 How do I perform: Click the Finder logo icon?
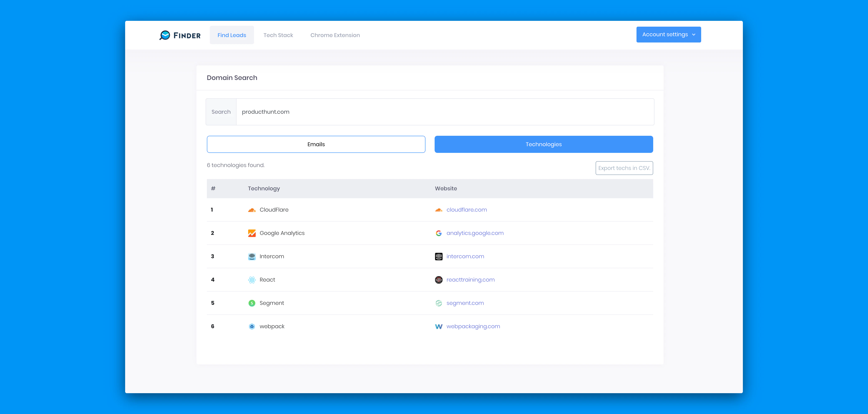coord(165,35)
